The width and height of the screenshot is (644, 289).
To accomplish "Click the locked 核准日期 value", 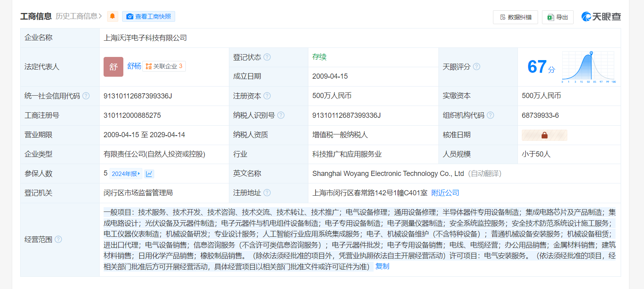I will [x=544, y=135].
